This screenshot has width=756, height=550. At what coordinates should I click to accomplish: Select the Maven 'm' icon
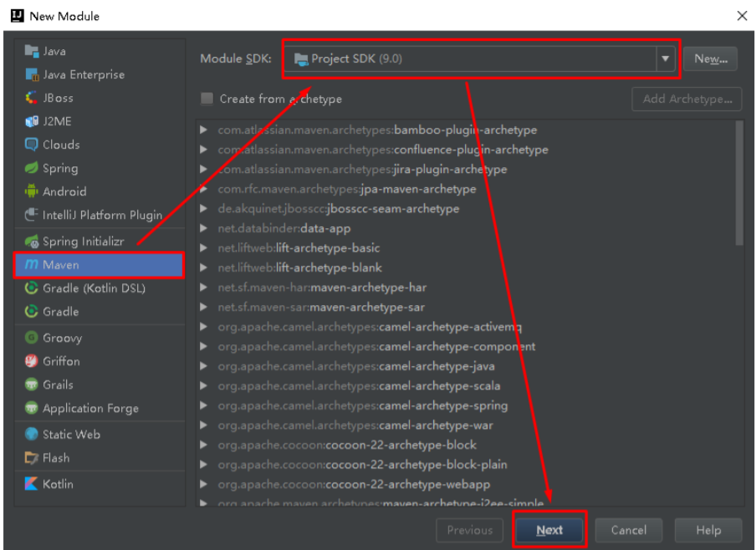(x=31, y=265)
